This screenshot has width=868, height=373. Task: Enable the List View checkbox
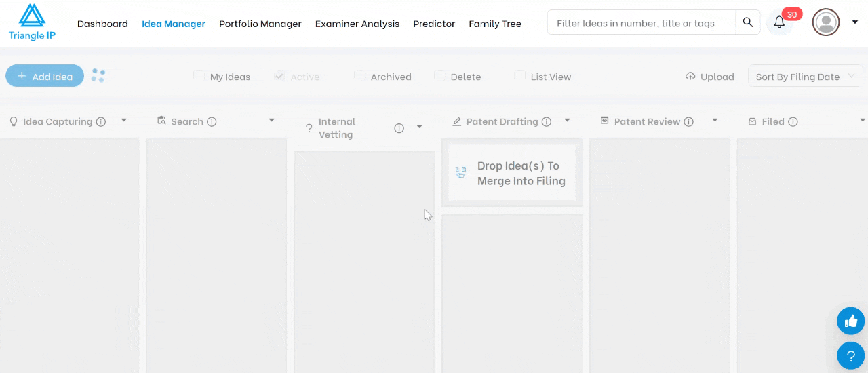(x=519, y=76)
